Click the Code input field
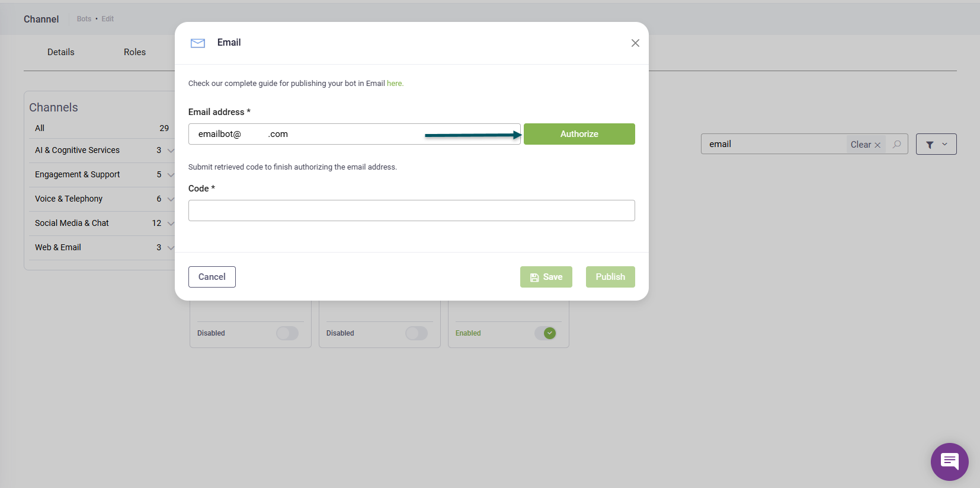Screen dimensions: 980x488 pos(411,210)
